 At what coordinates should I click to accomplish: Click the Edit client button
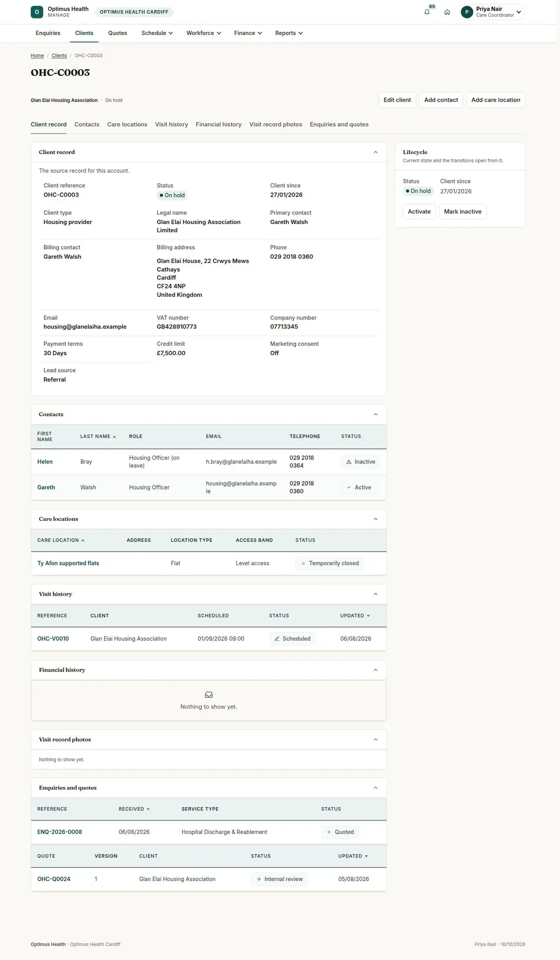tap(397, 100)
